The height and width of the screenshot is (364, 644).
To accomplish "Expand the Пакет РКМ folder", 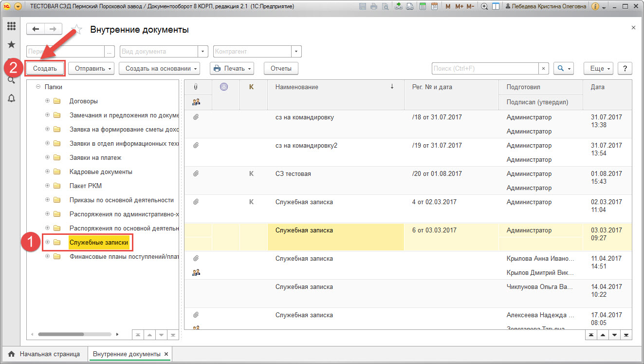I will (x=47, y=186).
